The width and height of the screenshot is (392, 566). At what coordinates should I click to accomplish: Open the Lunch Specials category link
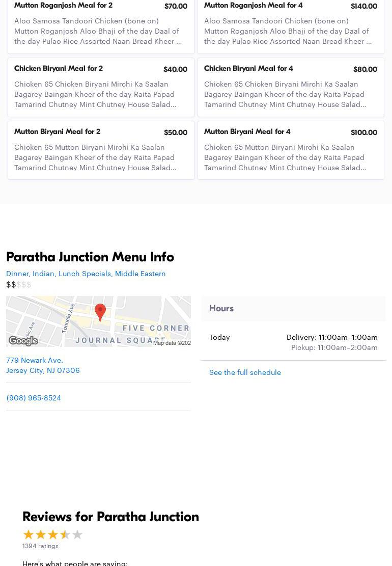point(85,274)
